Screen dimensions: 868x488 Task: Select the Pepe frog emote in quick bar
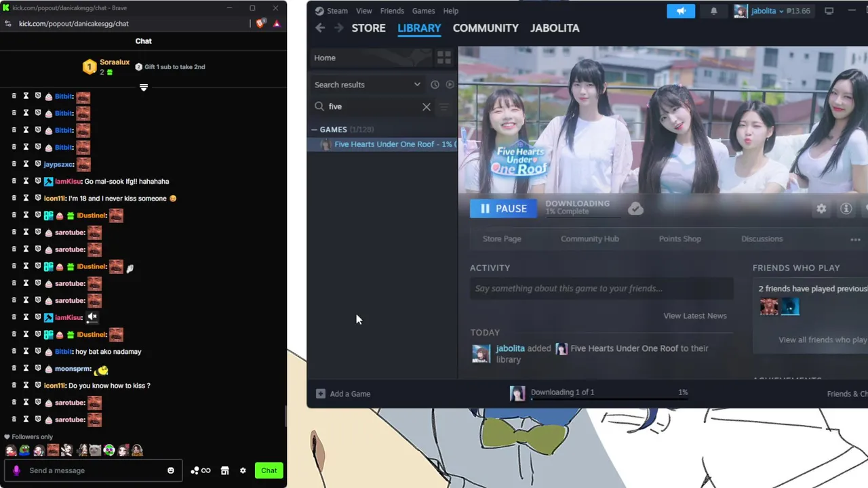coord(24,450)
